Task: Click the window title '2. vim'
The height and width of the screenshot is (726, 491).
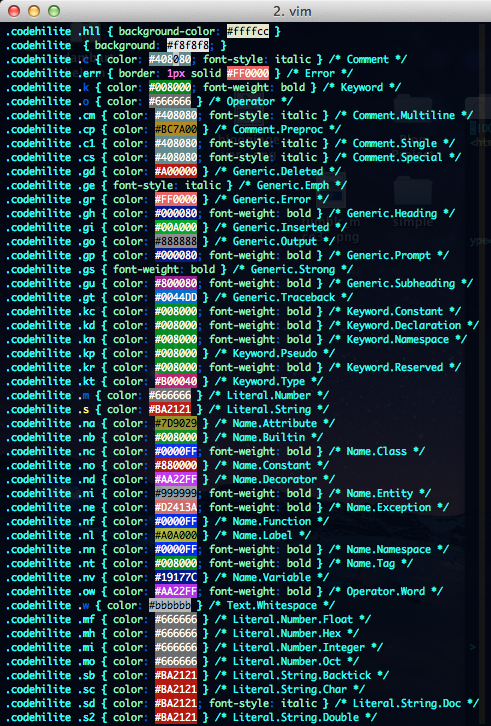Action: (x=292, y=11)
